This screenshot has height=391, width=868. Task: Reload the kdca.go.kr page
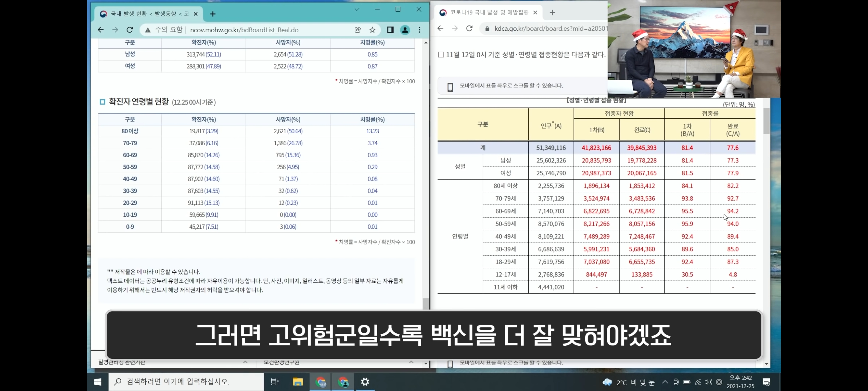tap(469, 29)
